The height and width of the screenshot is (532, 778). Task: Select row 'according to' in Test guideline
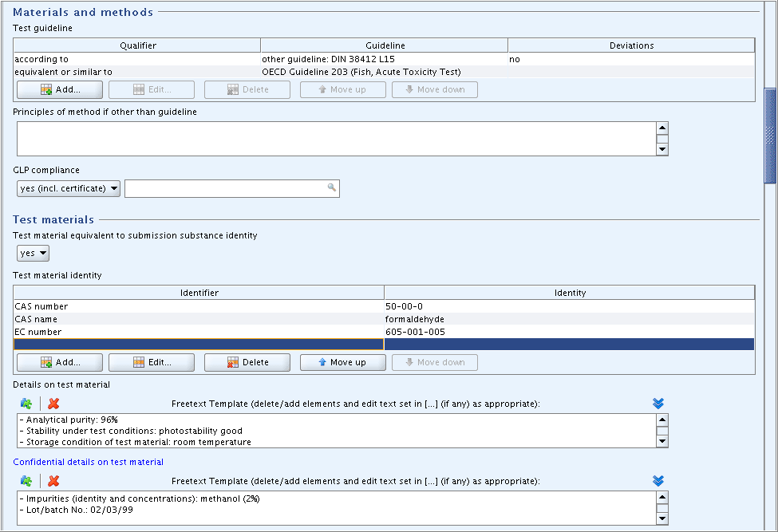[384, 59]
